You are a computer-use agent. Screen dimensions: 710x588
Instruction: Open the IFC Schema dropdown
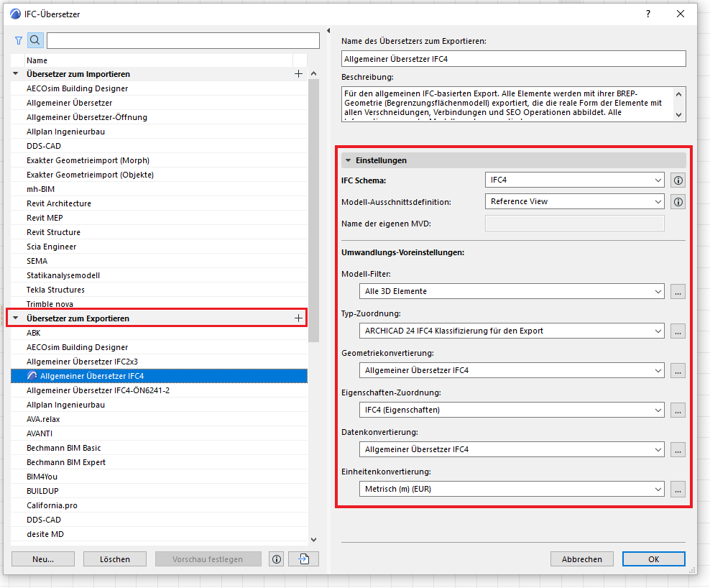[x=574, y=180]
